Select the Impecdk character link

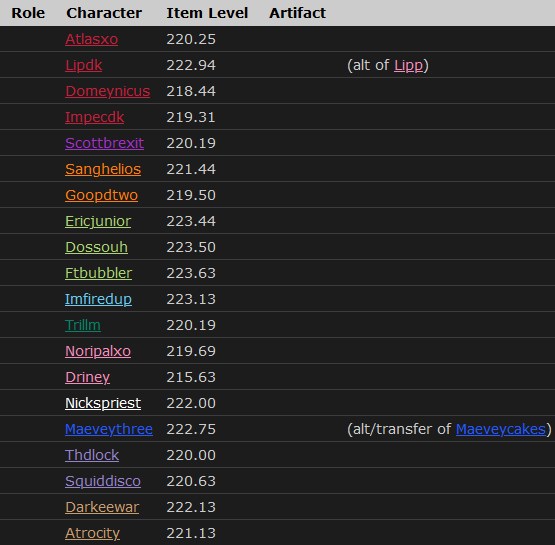click(95, 117)
